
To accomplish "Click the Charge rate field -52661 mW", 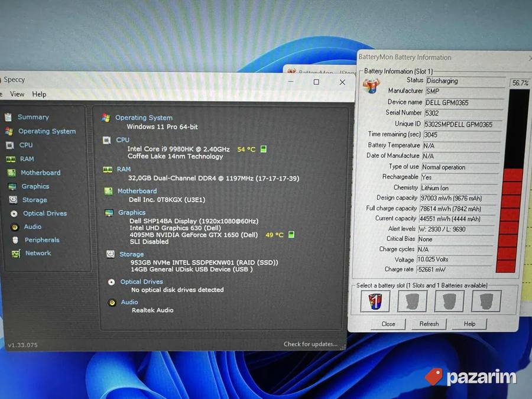I will [x=454, y=270].
